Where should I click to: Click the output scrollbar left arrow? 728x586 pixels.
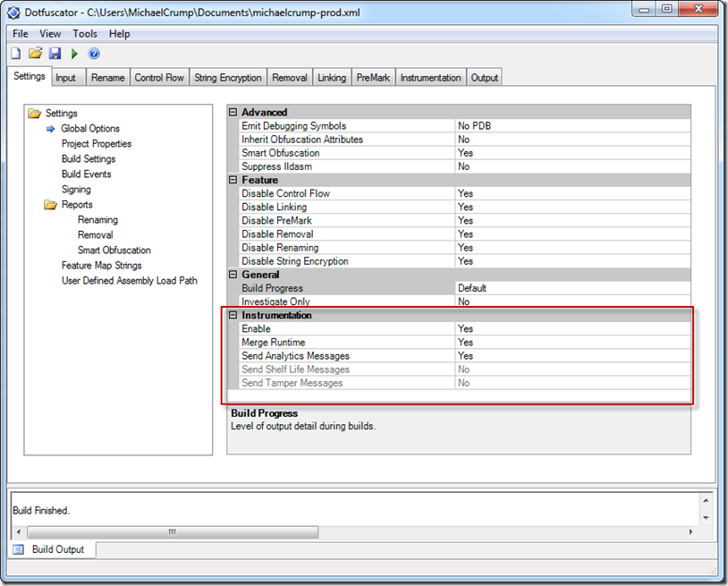point(19,532)
